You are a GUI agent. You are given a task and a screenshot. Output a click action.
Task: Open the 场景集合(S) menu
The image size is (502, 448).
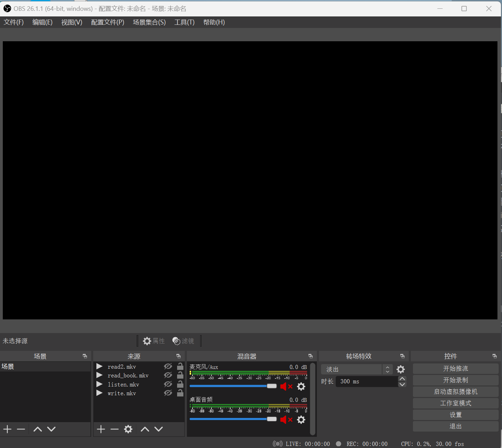pos(149,22)
